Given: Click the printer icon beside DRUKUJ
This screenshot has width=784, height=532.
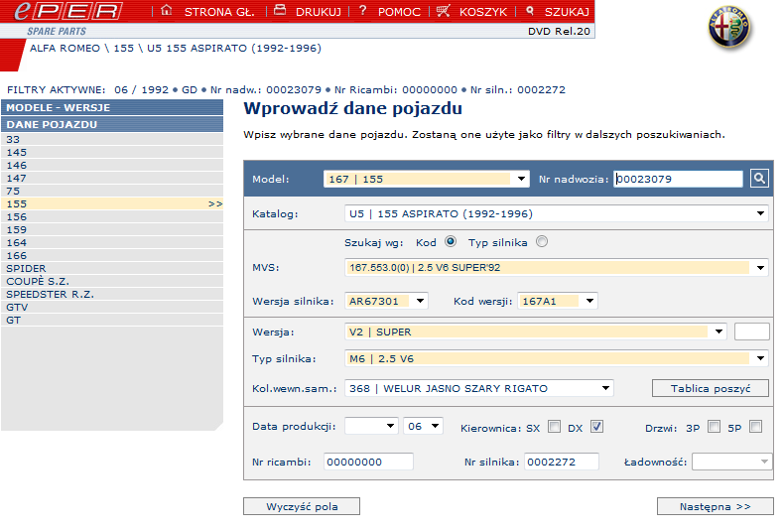Looking at the screenshot, I should point(280,10).
